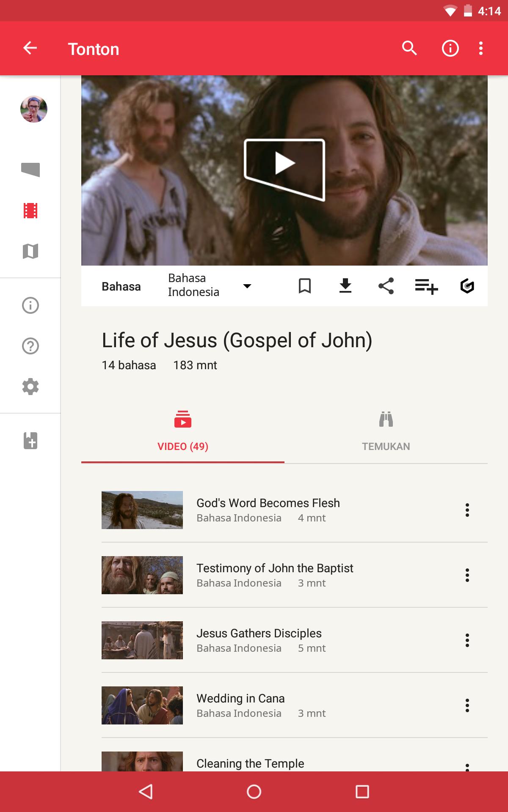Select the title Testimony of John the Baptist
The width and height of the screenshot is (508, 812).
(275, 568)
